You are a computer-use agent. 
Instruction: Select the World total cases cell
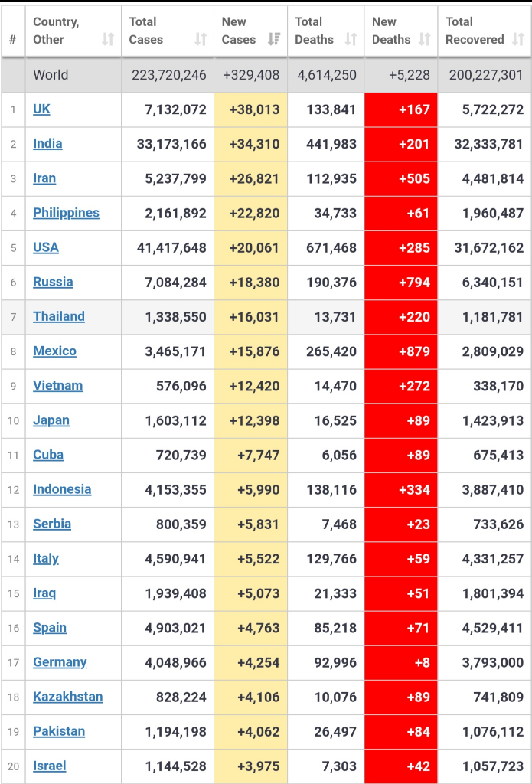168,75
